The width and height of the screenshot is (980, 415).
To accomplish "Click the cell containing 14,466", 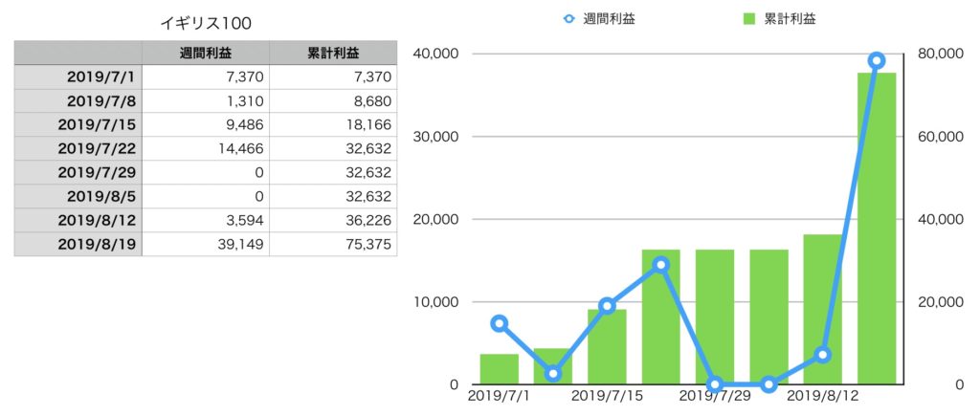I will click(206, 148).
